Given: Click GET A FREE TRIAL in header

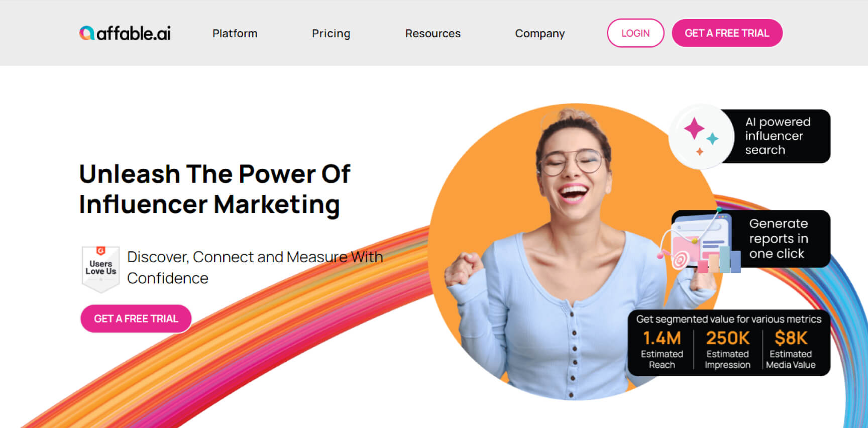Looking at the screenshot, I should (727, 33).
